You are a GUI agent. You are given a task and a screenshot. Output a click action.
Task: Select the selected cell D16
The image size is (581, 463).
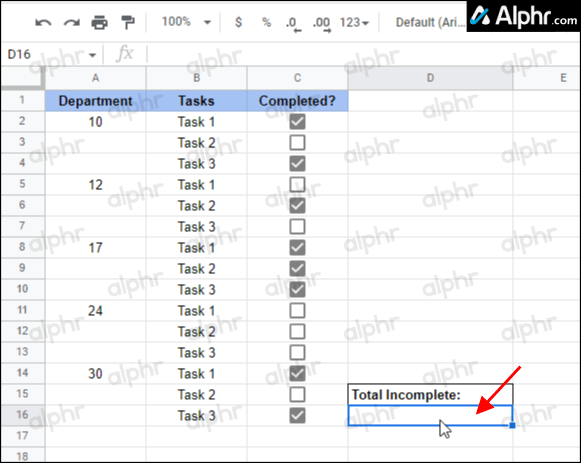[430, 416]
